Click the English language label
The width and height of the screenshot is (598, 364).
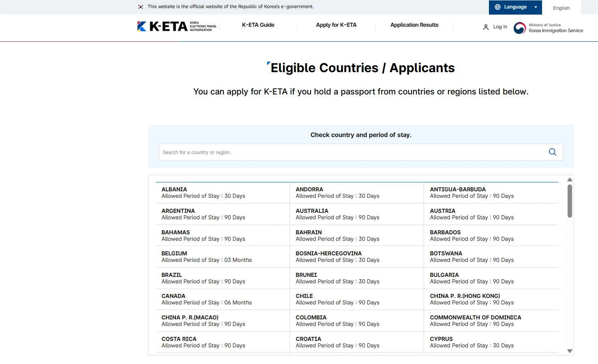click(561, 8)
